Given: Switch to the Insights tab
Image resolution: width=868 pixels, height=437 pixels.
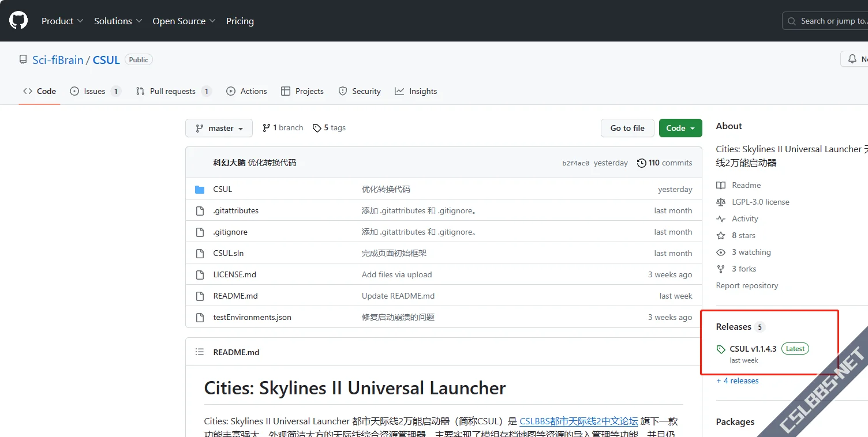Looking at the screenshot, I should click(416, 91).
